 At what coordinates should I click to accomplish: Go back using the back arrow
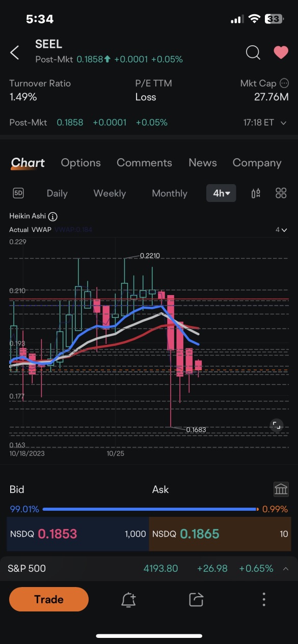(15, 52)
